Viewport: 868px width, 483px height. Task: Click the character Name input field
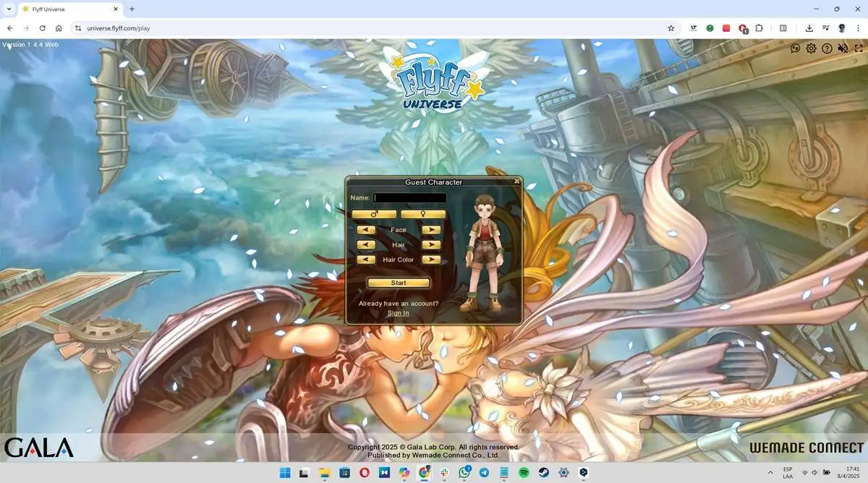[x=409, y=197]
